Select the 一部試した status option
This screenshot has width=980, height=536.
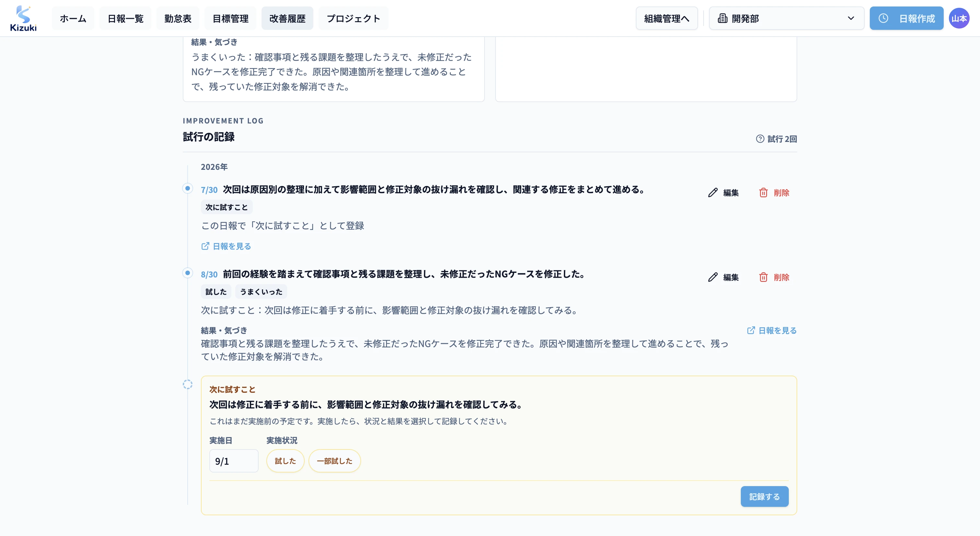coord(334,461)
